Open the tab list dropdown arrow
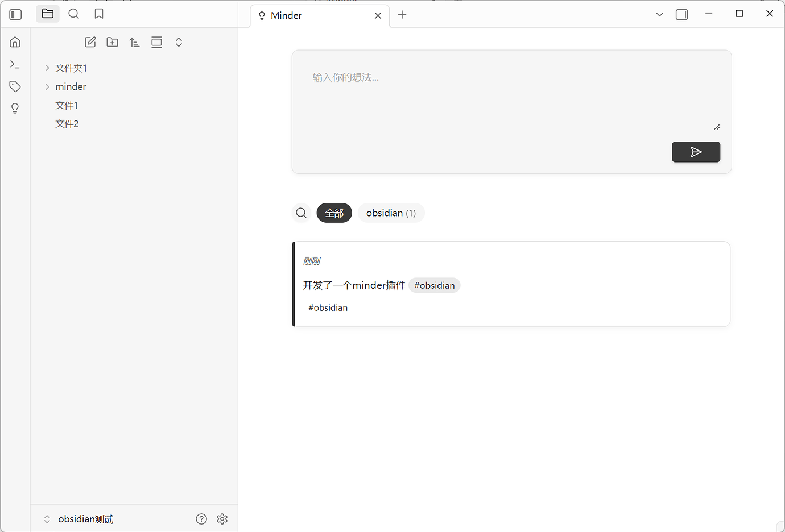 [659, 15]
